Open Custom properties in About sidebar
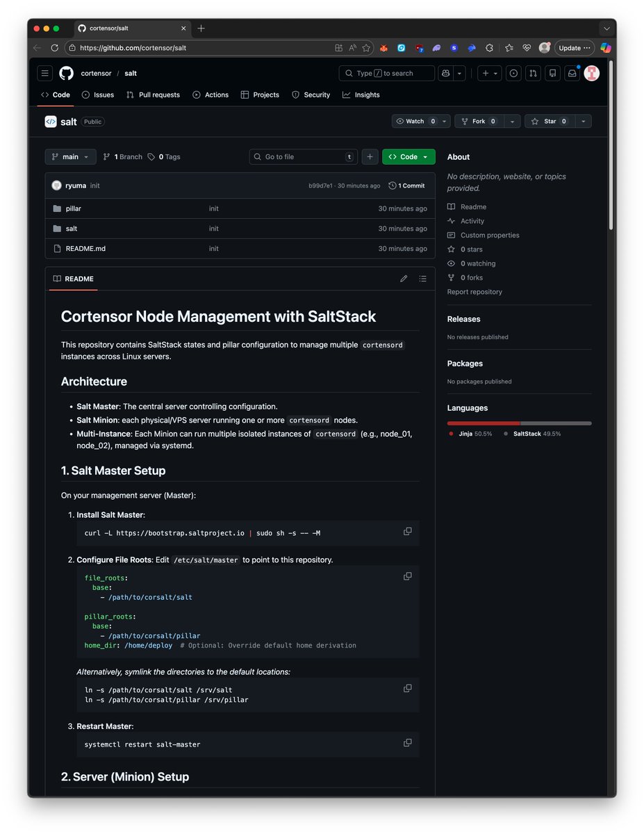The image size is (644, 834). click(x=484, y=235)
